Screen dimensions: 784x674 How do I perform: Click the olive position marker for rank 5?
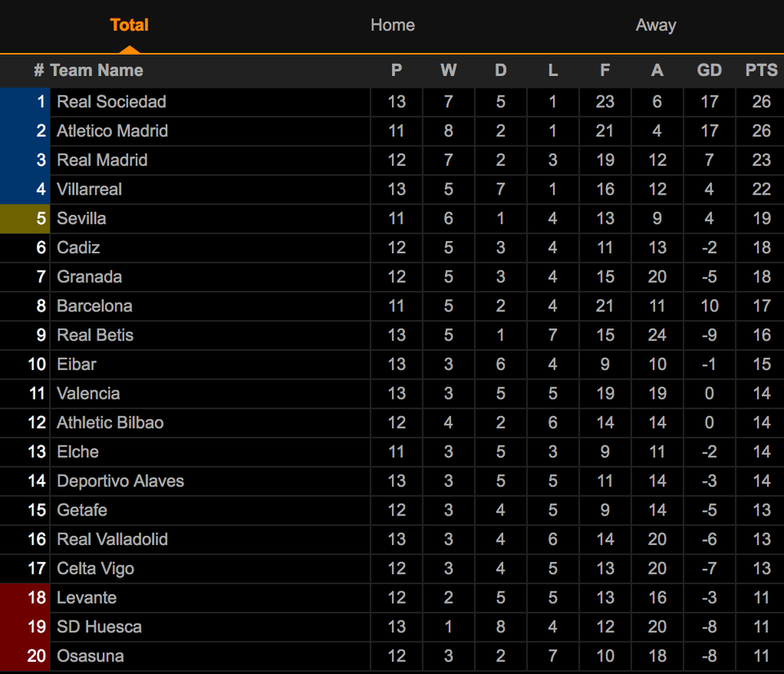click(x=24, y=218)
